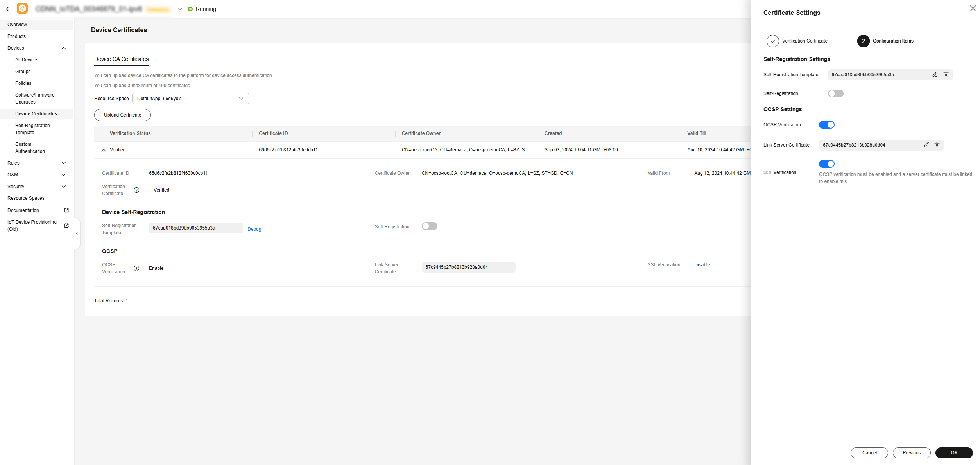The width and height of the screenshot is (980, 465).
Task: Click the orange IoTDA instance logo icon
Action: 22,8
